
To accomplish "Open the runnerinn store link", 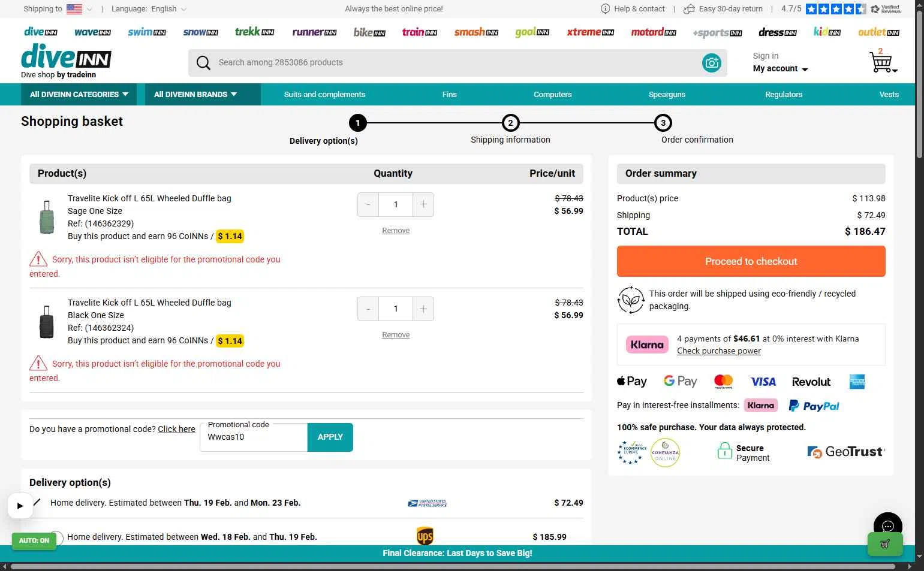I will (314, 32).
